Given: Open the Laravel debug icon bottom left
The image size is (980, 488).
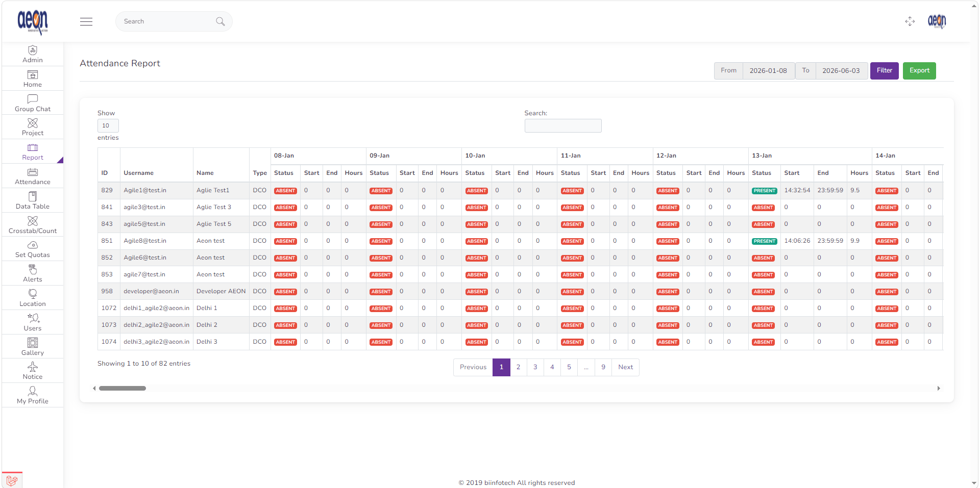Looking at the screenshot, I should [12, 480].
